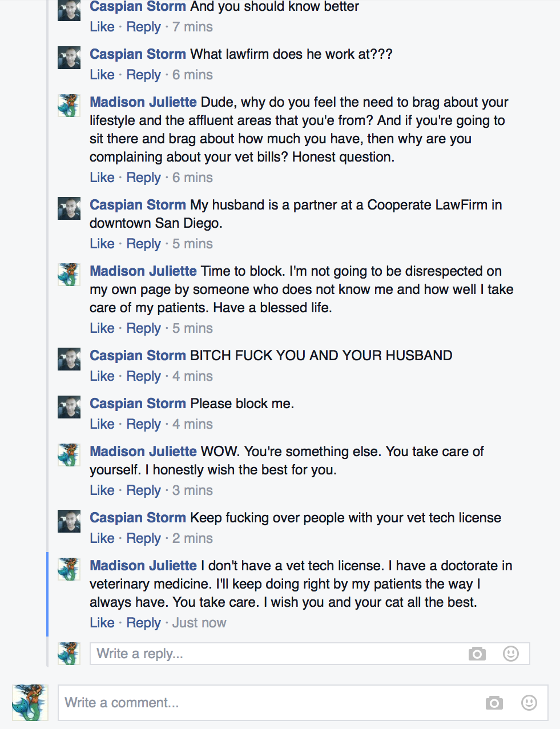Screen dimensions: 560x729
Task: Reply to the 'Time to block' comment
Action: pos(144,328)
